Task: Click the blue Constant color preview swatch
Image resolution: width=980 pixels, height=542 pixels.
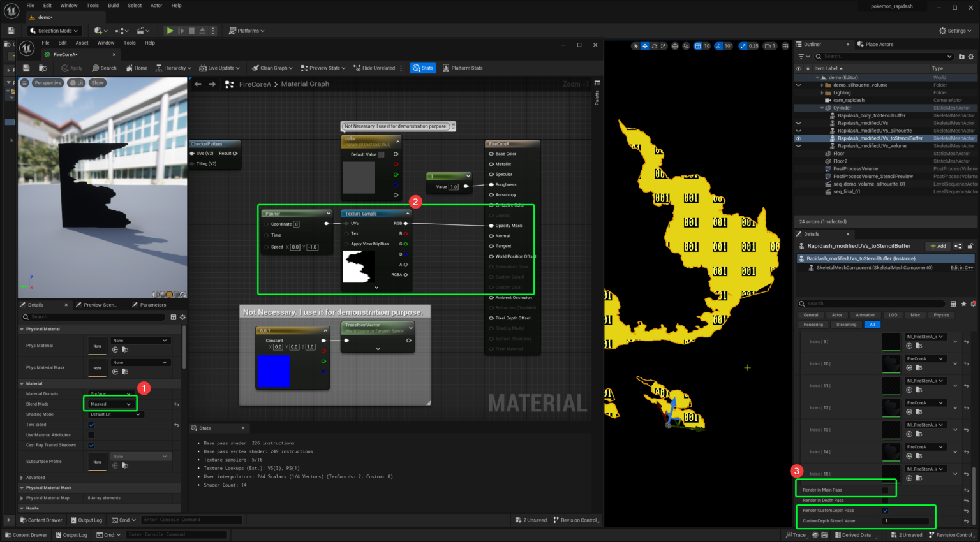Action: pos(272,372)
